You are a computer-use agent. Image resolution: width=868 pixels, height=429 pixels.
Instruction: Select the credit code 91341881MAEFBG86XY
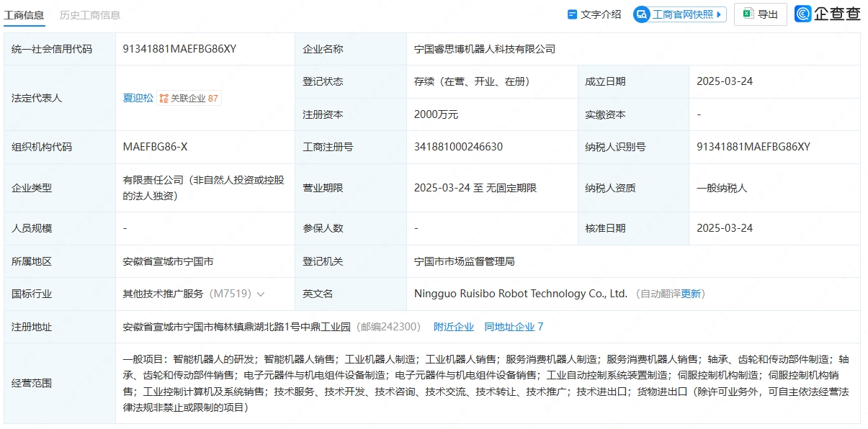179,49
